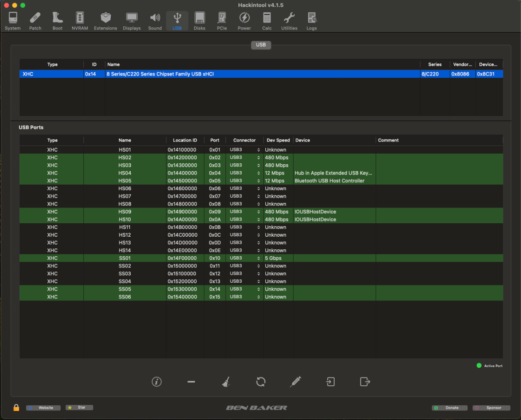521x420 pixels.
Task: Click the Import icon in bottom toolbar
Action: coord(330,382)
